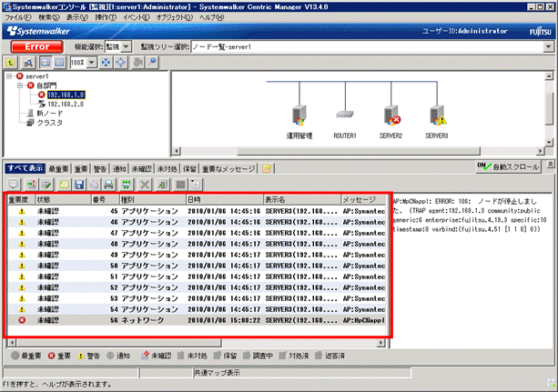
Task: Click the edit list icon with green pencil
Action: (x=46, y=185)
